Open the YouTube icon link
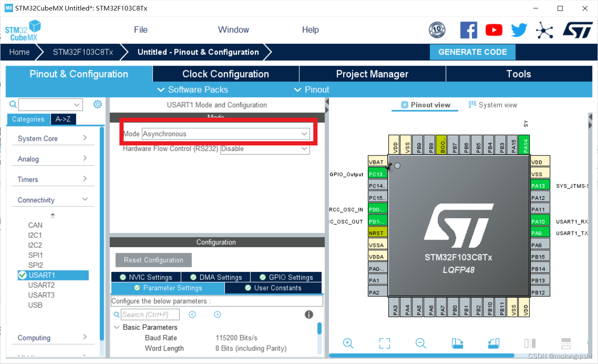The width and height of the screenshot is (598, 364). pos(494,30)
